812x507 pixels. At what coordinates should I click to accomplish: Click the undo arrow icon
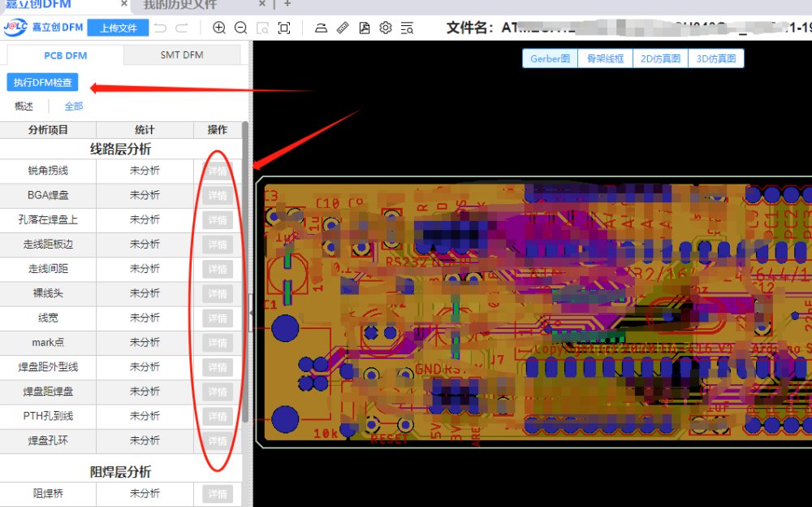(161, 28)
